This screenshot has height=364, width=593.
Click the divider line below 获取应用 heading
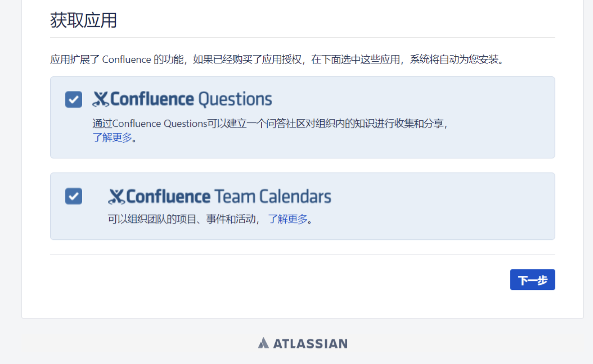[302, 37]
